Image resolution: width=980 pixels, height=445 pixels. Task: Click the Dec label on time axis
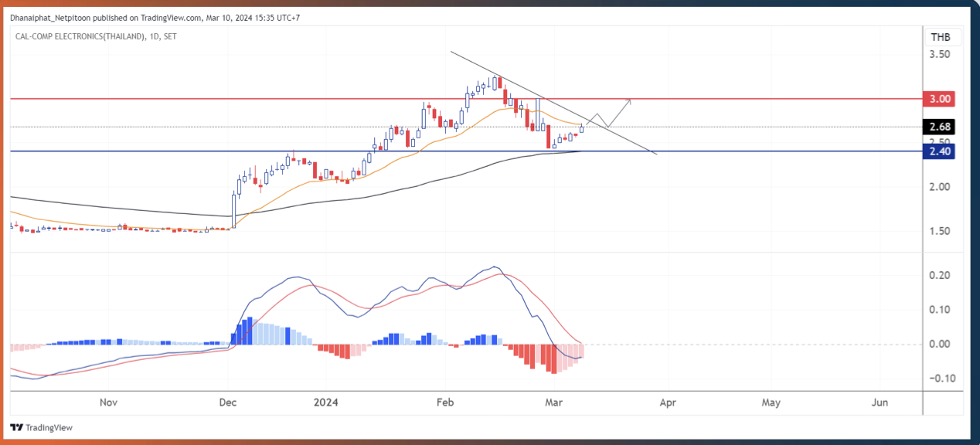pyautogui.click(x=228, y=403)
